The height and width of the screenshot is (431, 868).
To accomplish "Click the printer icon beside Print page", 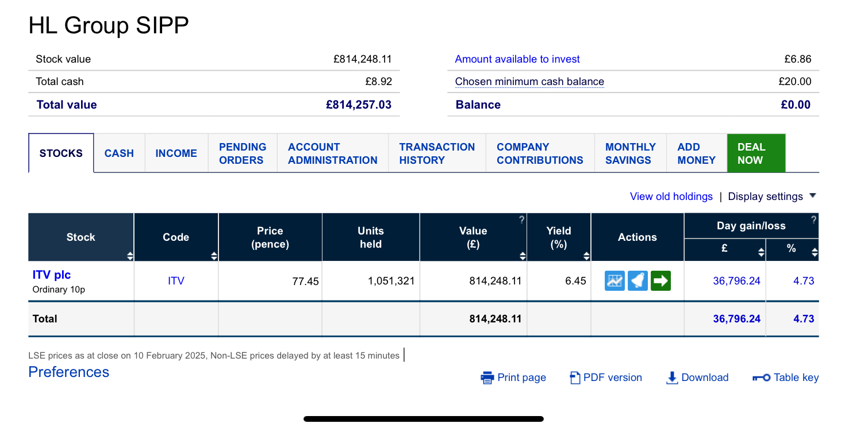I will pyautogui.click(x=487, y=378).
